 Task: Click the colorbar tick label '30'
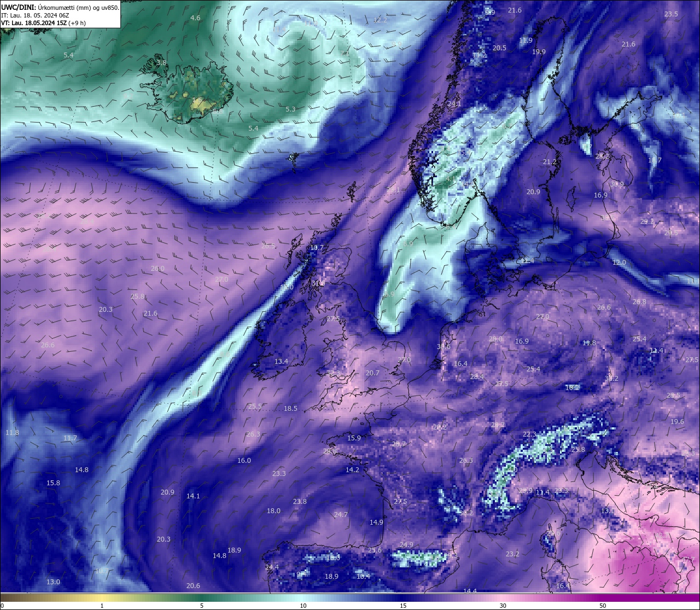pos(503,606)
